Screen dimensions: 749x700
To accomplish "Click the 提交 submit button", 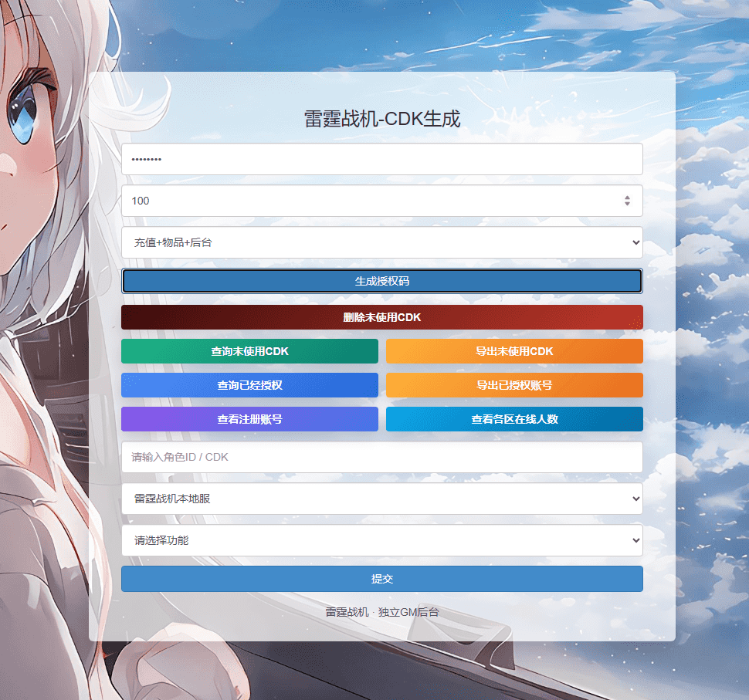I will (381, 579).
